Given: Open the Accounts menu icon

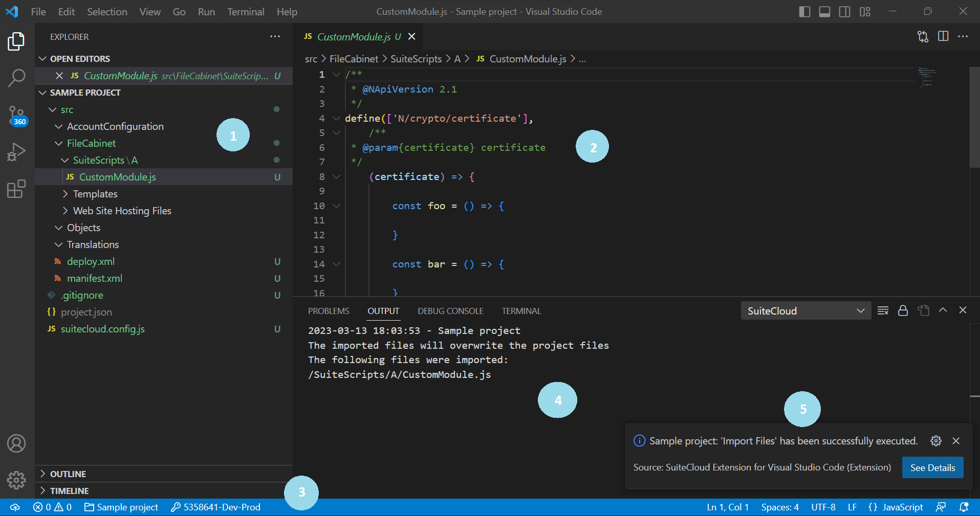Looking at the screenshot, I should pyautogui.click(x=16, y=443).
